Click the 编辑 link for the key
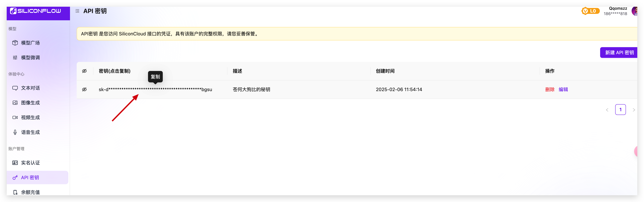 coord(563,89)
